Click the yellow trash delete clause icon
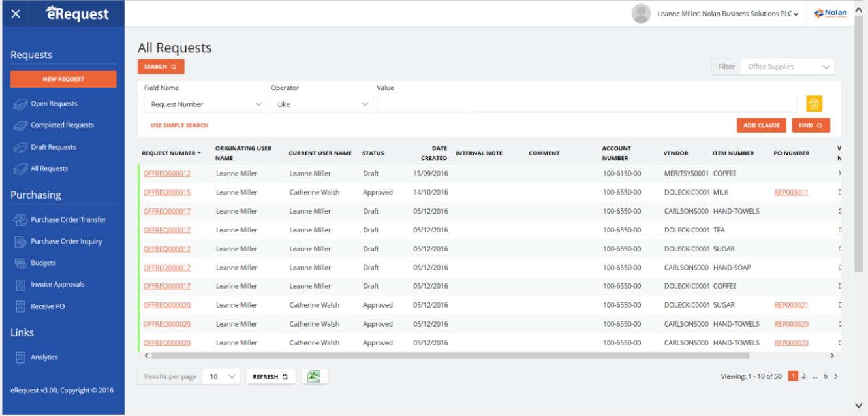The width and height of the screenshot is (868, 416). [x=814, y=104]
